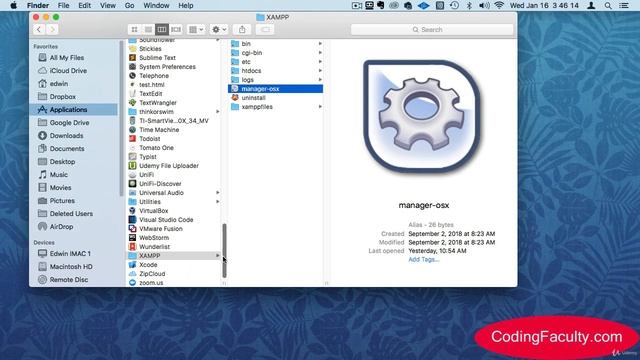Open the Go menu
The width and height of the screenshot is (640, 360).
pyautogui.click(x=129, y=5)
